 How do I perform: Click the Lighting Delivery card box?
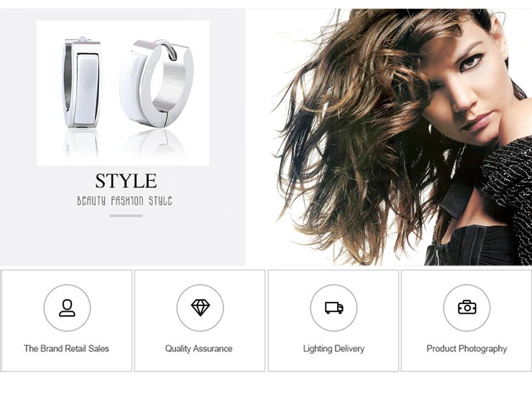pyautogui.click(x=334, y=321)
